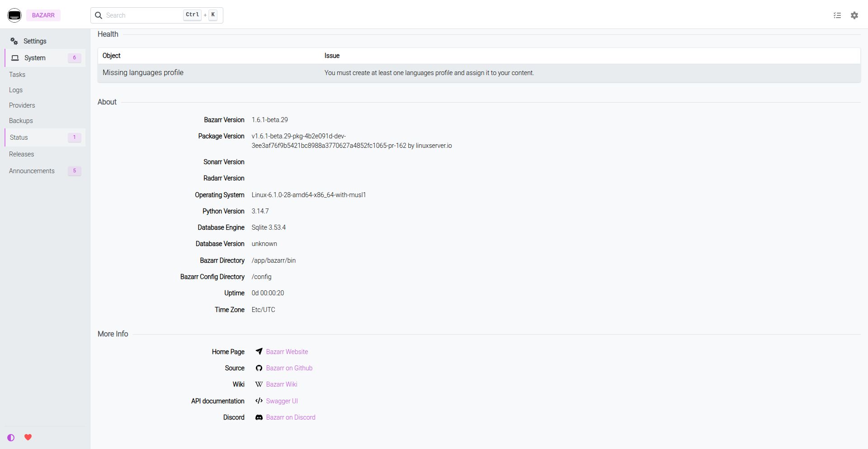The image size is (868, 449).
Task: Click the "/app/bazarr/bin" directory value
Action: [274, 260]
